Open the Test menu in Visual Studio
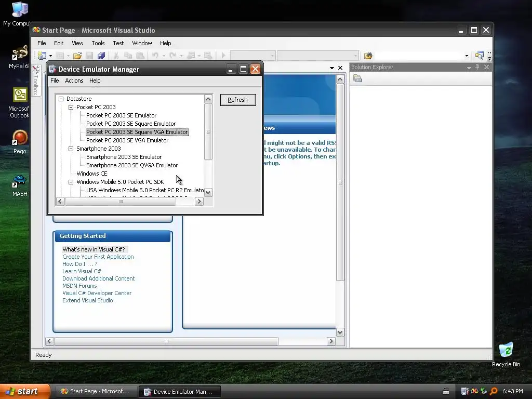 point(118,43)
